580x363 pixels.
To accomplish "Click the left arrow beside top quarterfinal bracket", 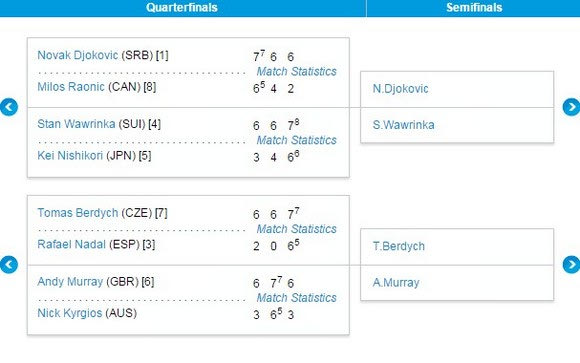I will [9, 107].
